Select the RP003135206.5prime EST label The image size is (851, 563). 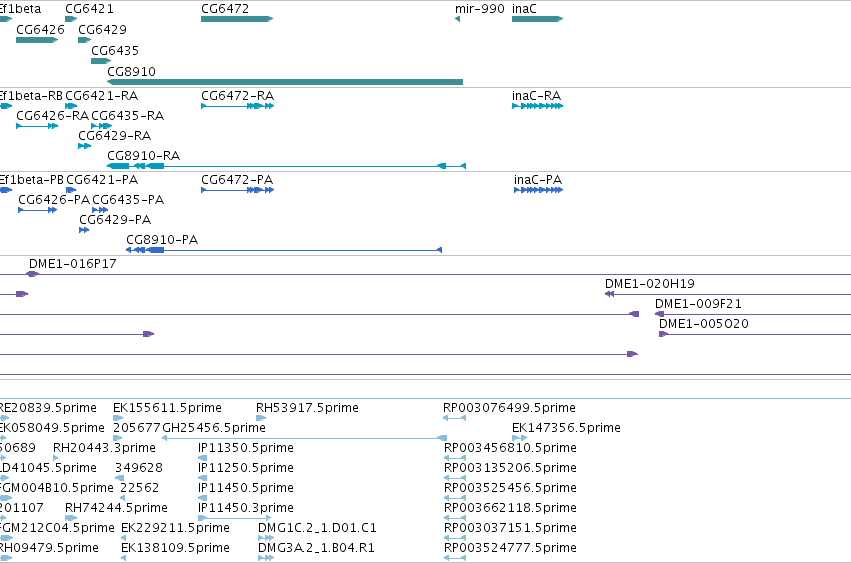(510, 468)
